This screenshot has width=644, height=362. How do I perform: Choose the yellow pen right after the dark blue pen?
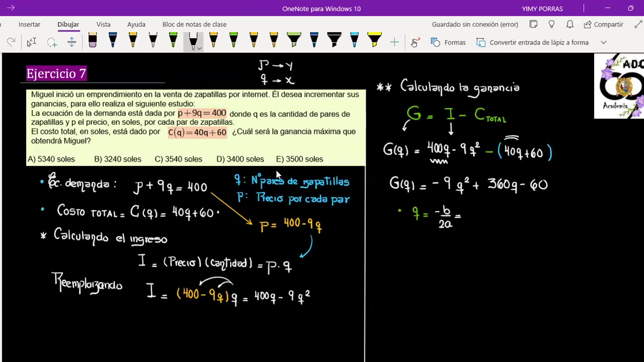pos(133,40)
